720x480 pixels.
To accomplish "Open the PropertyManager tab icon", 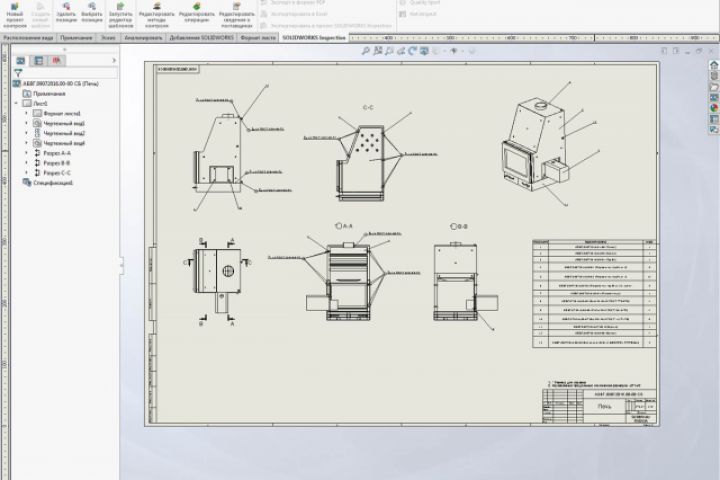I will [39, 61].
